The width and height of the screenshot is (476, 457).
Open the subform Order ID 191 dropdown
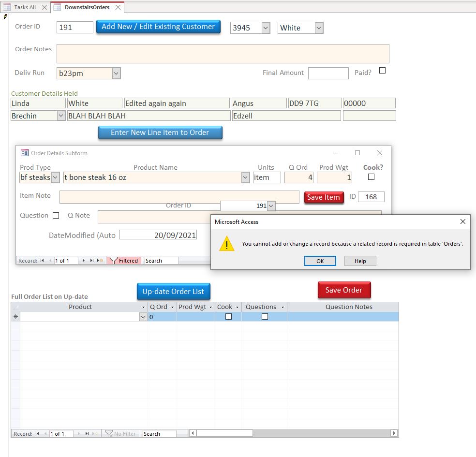click(271, 206)
